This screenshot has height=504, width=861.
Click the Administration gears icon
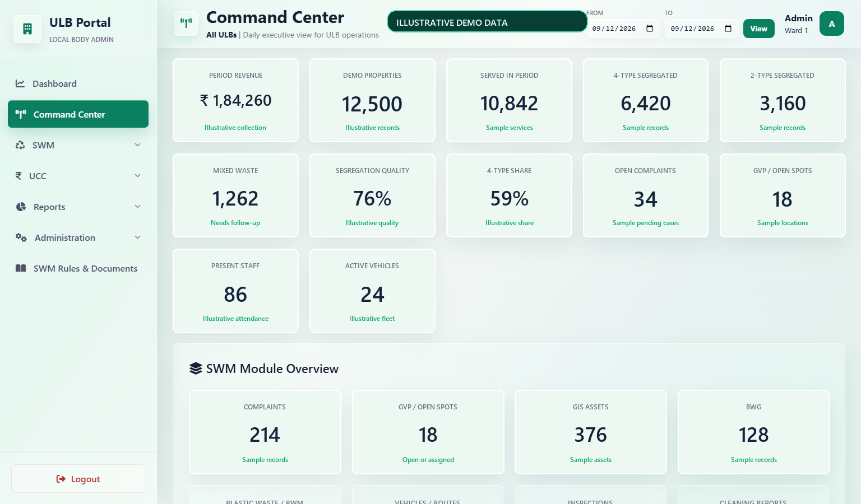[x=21, y=237]
